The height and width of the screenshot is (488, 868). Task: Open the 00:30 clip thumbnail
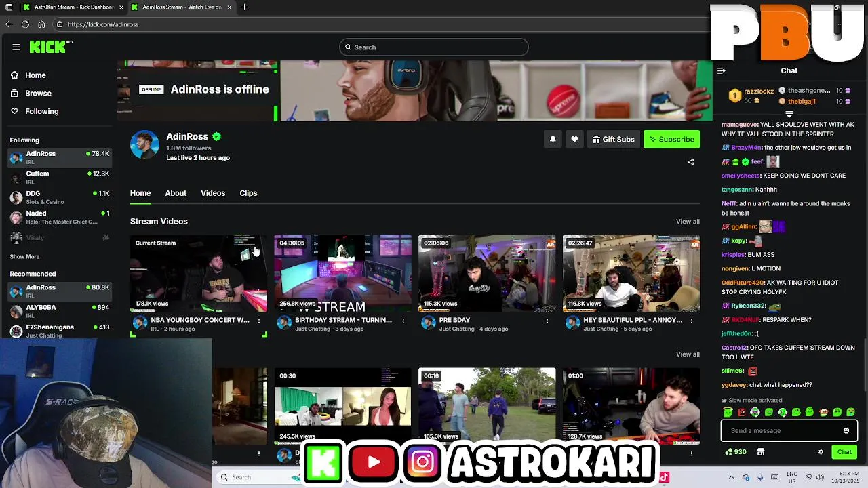342,406
